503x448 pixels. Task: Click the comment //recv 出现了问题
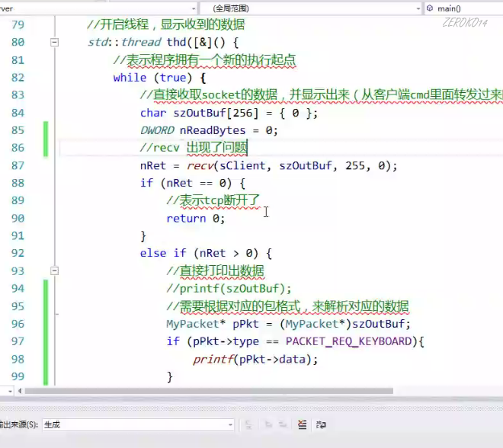coord(194,148)
